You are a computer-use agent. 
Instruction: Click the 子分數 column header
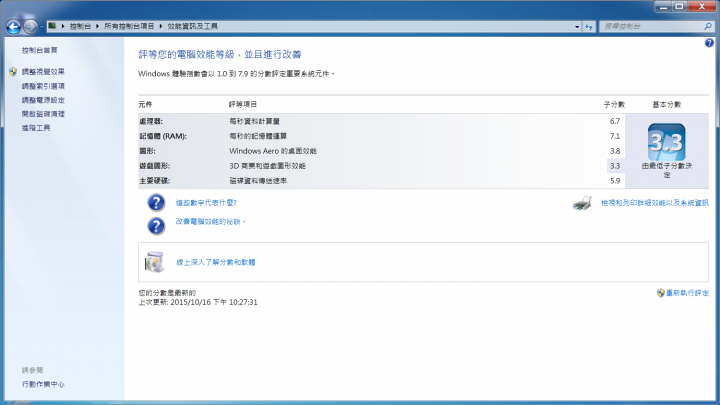click(x=614, y=105)
